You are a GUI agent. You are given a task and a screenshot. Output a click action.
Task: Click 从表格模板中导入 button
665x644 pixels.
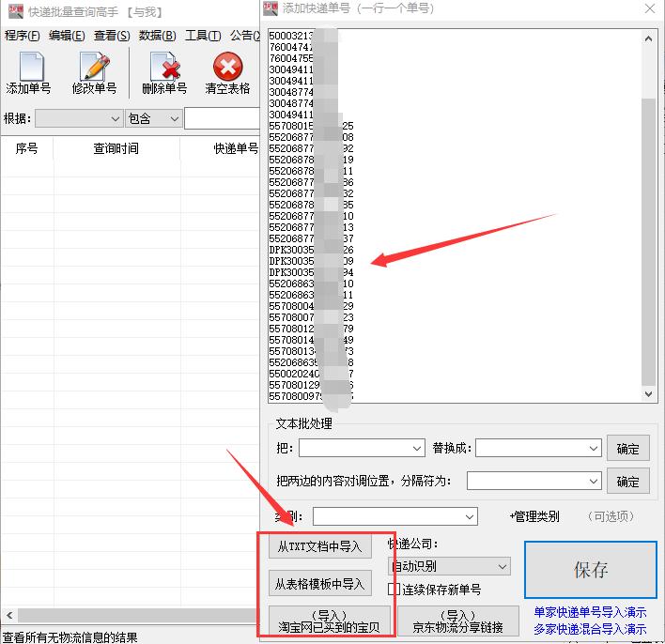point(319,584)
